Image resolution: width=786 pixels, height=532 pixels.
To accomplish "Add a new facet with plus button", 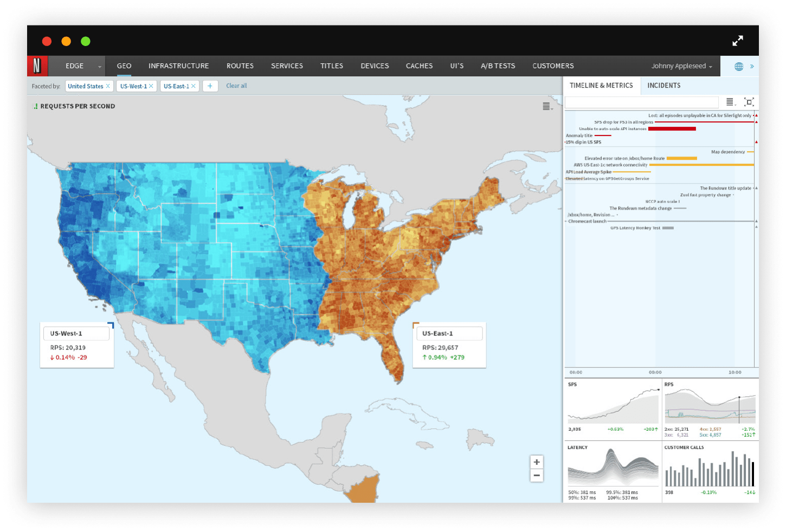I will [210, 86].
